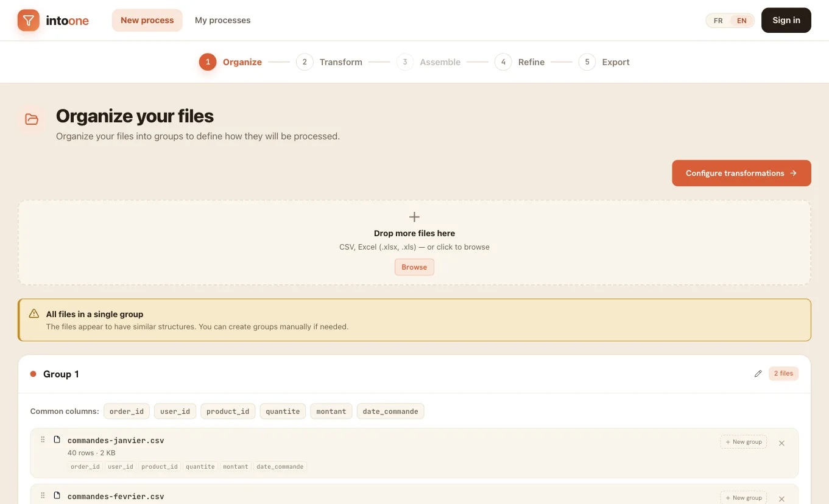
Task: Click the pencil icon to rename Group 1
Action: coord(758,374)
